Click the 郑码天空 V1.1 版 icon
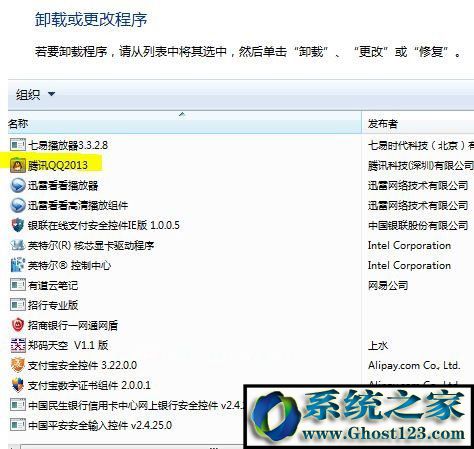Image resolution: width=474 pixels, height=449 pixels. click(18, 345)
